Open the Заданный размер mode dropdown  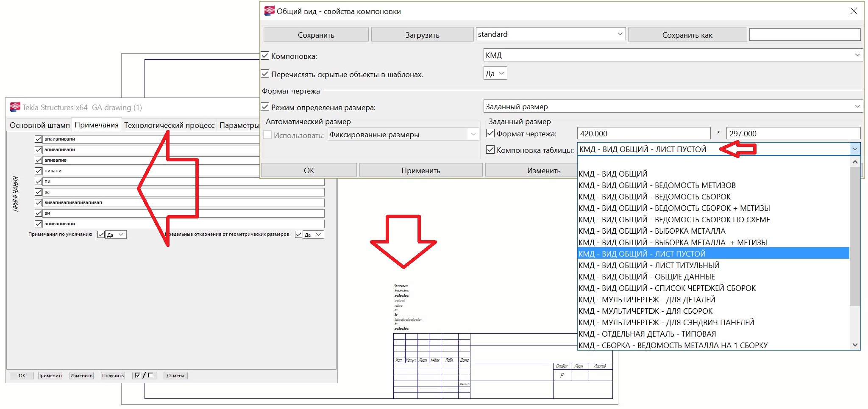[857, 106]
